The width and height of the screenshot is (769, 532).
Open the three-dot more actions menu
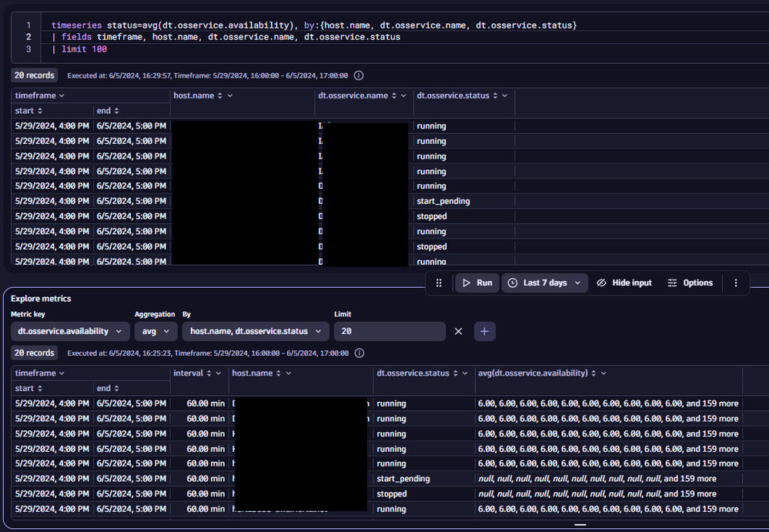[736, 283]
